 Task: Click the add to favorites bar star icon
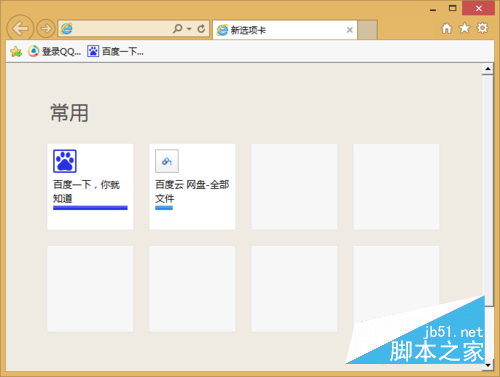[16, 51]
